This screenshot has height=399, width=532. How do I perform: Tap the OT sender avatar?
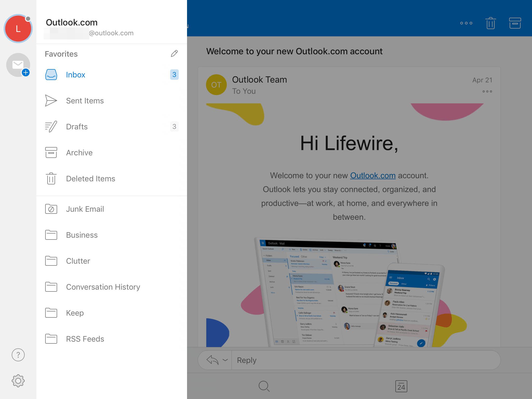216,85
